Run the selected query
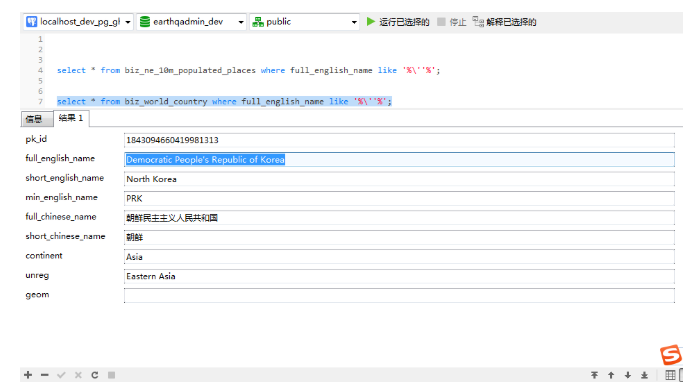This screenshot has height=391, width=693. point(398,22)
